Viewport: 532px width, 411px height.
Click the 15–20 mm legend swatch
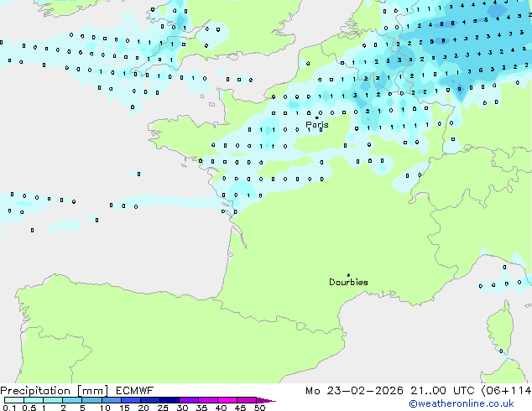131,400
